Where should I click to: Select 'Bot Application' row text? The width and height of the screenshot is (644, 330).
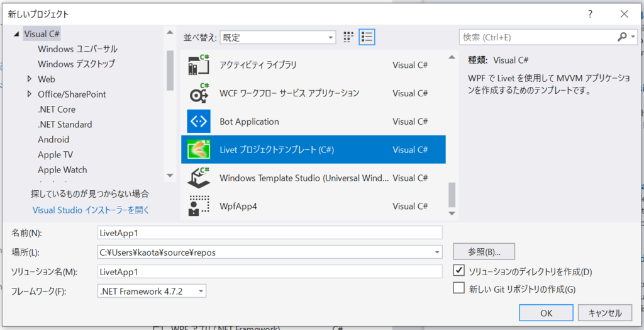249,122
